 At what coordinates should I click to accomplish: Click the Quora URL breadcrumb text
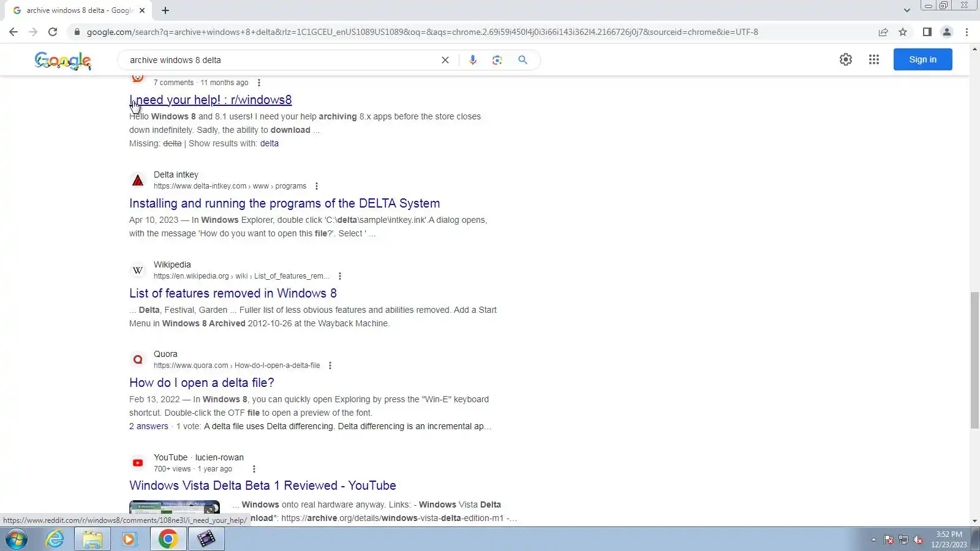[x=236, y=365]
